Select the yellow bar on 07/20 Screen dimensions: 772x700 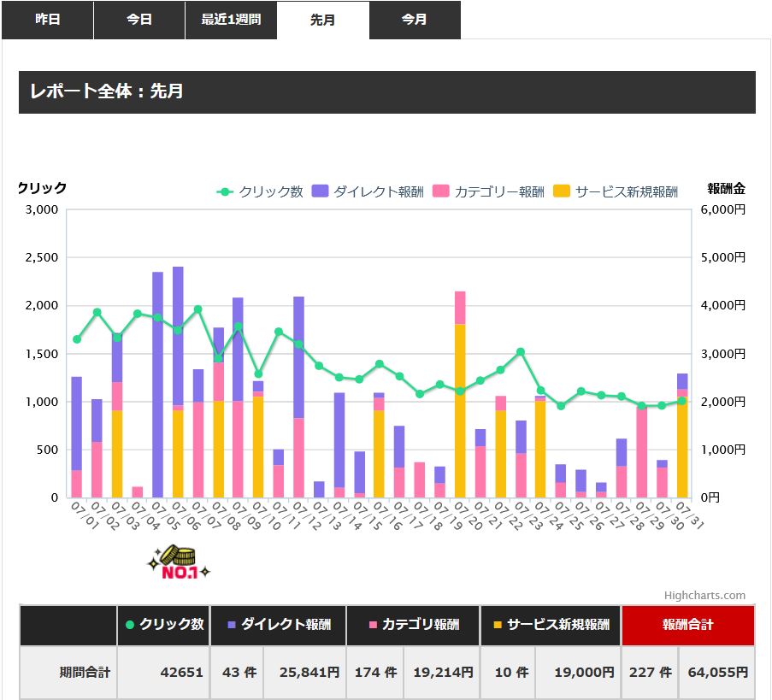460,410
